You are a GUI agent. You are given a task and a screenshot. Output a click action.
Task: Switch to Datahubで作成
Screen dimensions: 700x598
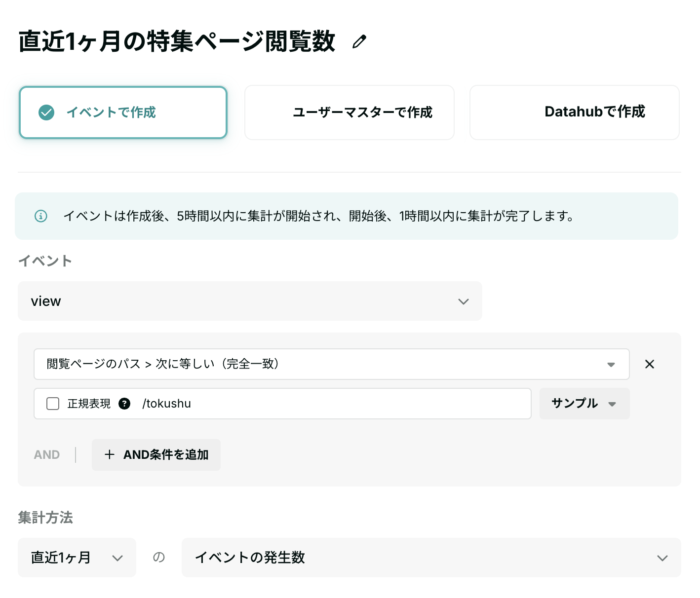575,112
